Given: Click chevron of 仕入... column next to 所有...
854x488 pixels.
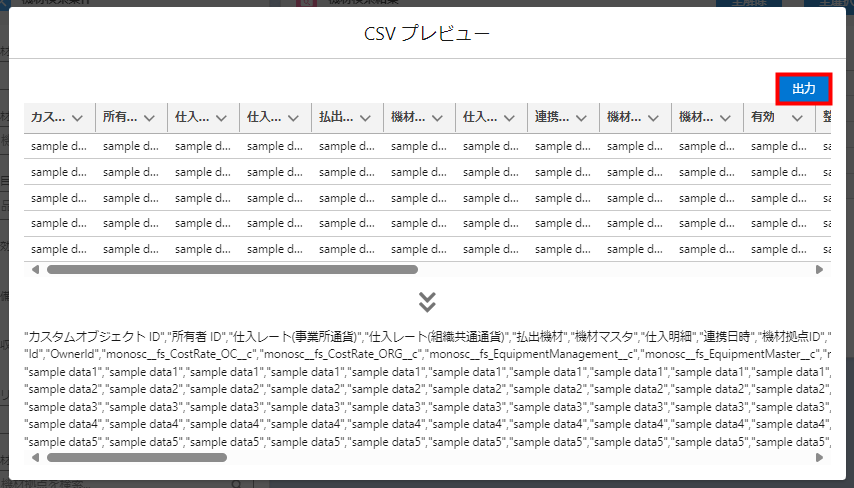Looking at the screenshot, I should click(221, 118).
